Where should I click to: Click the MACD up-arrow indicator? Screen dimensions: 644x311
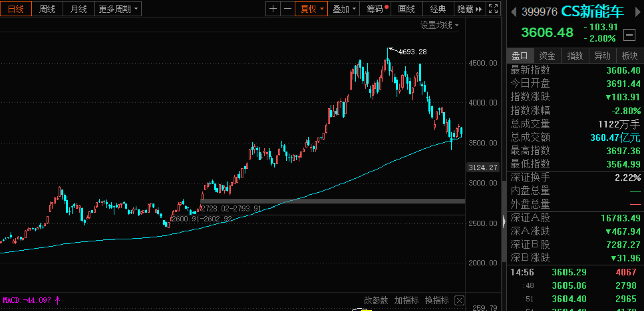58,300
